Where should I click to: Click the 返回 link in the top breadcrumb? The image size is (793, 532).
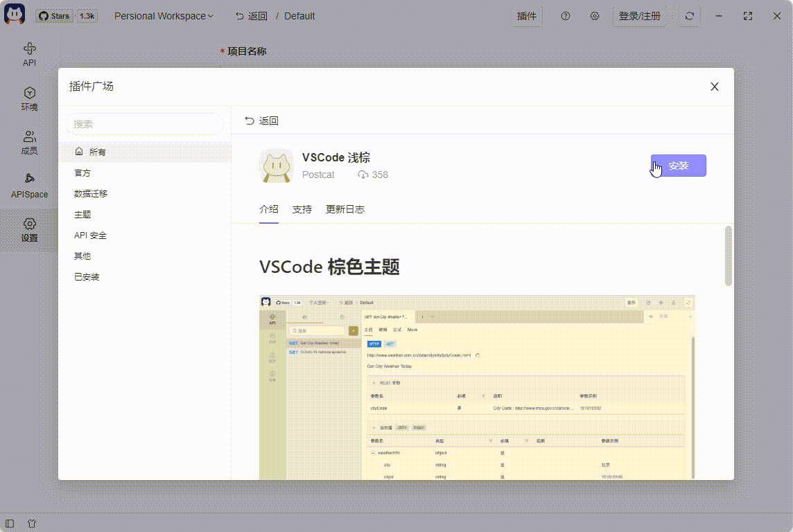pos(252,16)
